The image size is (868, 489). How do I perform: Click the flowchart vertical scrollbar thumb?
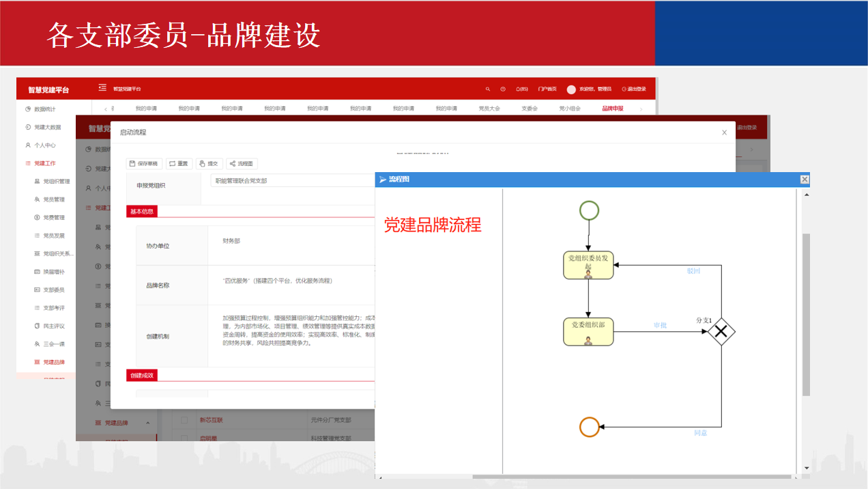point(806,314)
